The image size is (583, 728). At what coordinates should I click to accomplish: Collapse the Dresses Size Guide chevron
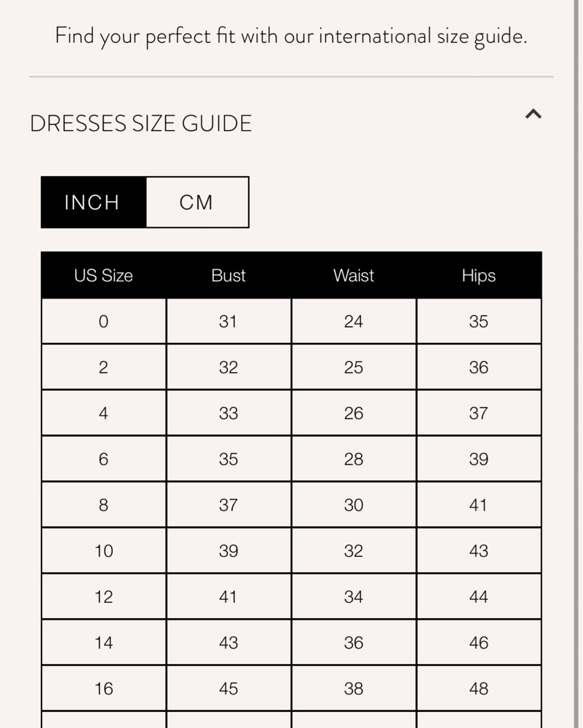[x=534, y=114]
